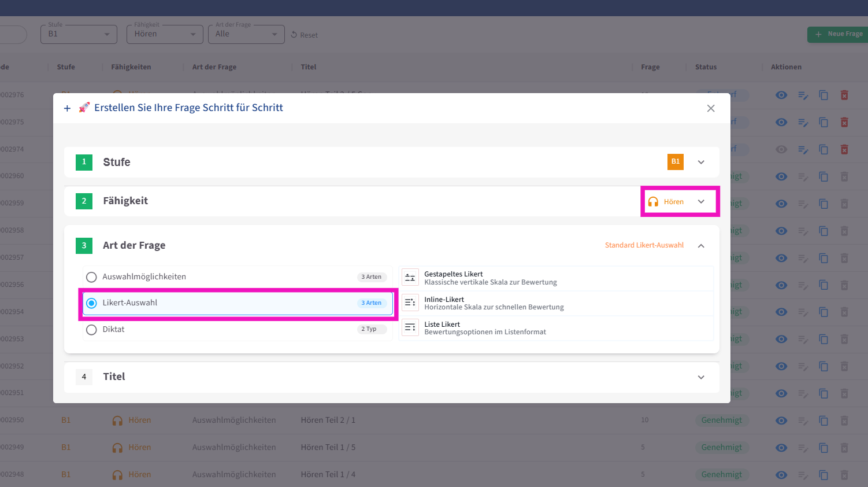Click the Neue Frage button
The image size is (868, 487).
pos(838,34)
